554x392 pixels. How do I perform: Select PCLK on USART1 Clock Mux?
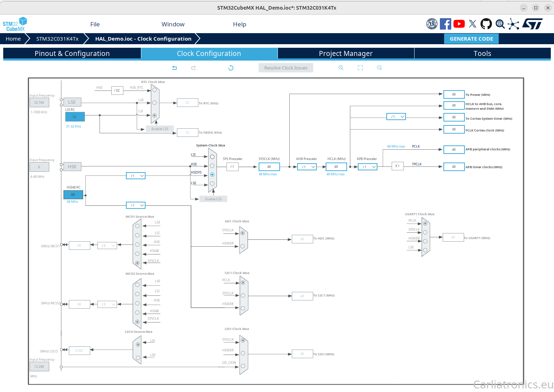(425, 223)
